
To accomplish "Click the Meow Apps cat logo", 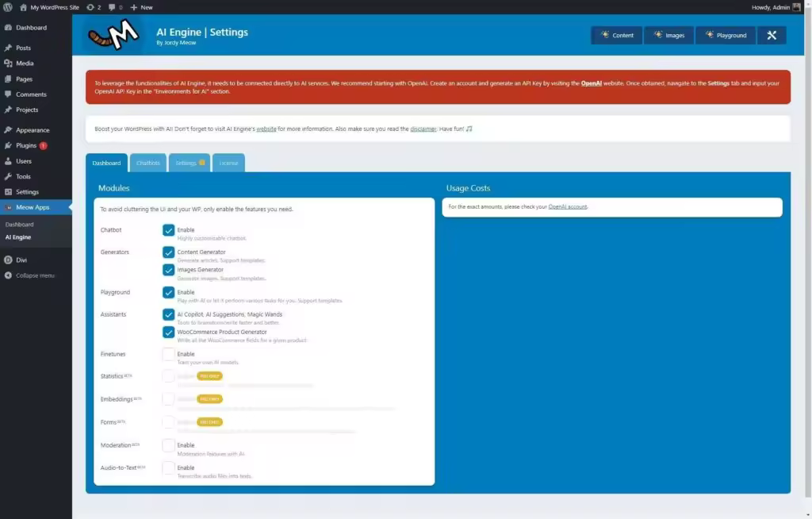I will pyautogui.click(x=113, y=35).
